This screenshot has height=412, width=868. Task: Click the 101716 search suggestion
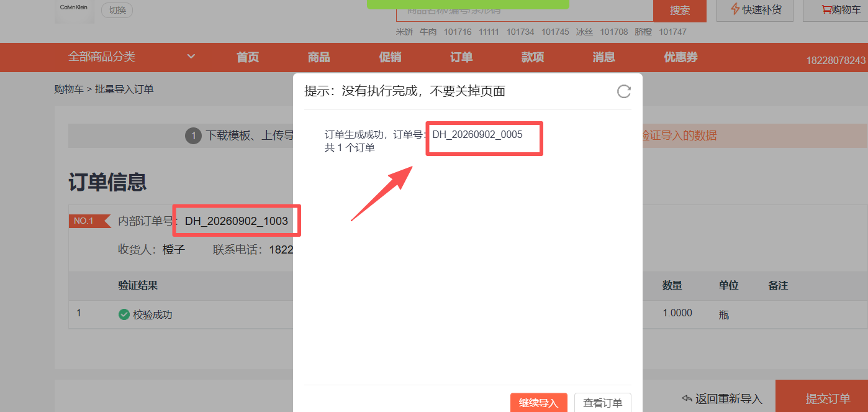(458, 32)
